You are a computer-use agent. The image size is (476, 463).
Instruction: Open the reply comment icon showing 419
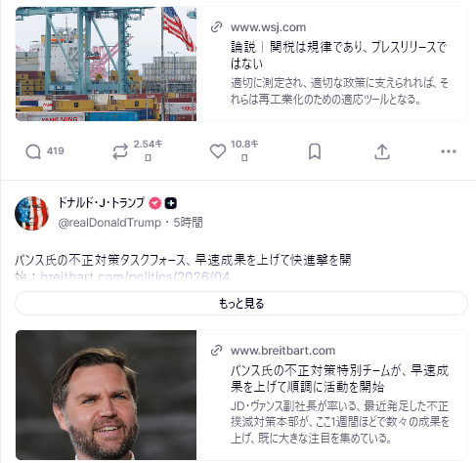click(33, 151)
